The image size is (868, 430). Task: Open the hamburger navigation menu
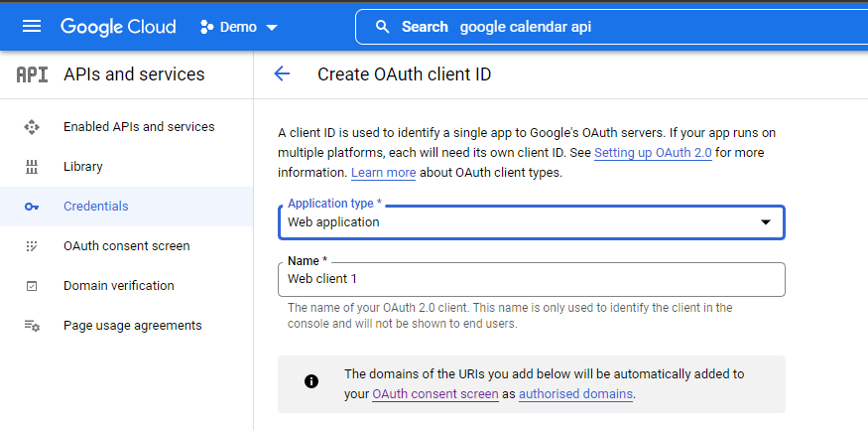(x=32, y=26)
